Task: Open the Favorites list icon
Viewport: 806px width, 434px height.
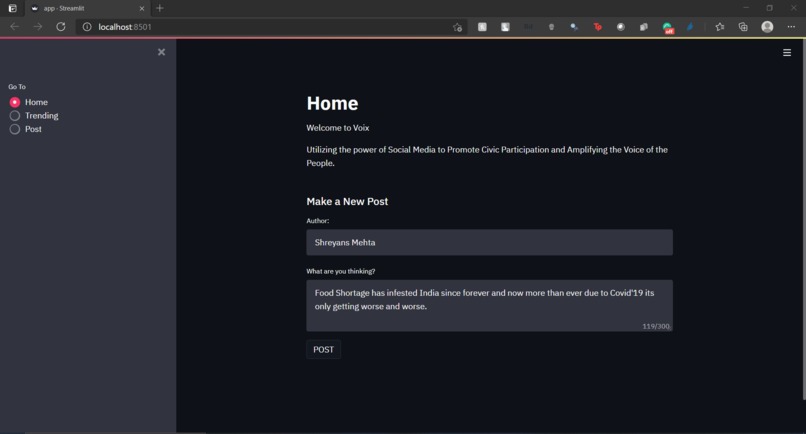Action: coord(720,27)
